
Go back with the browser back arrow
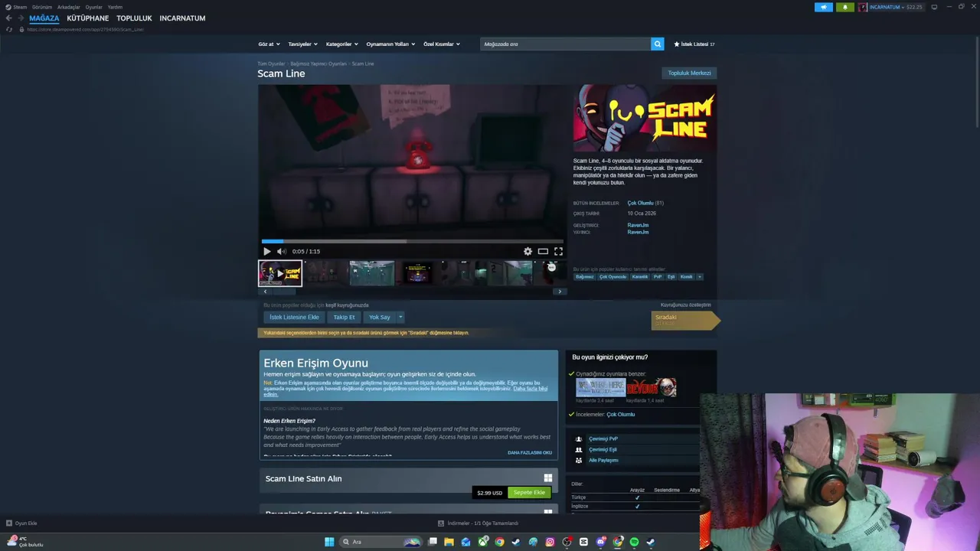[x=8, y=18]
